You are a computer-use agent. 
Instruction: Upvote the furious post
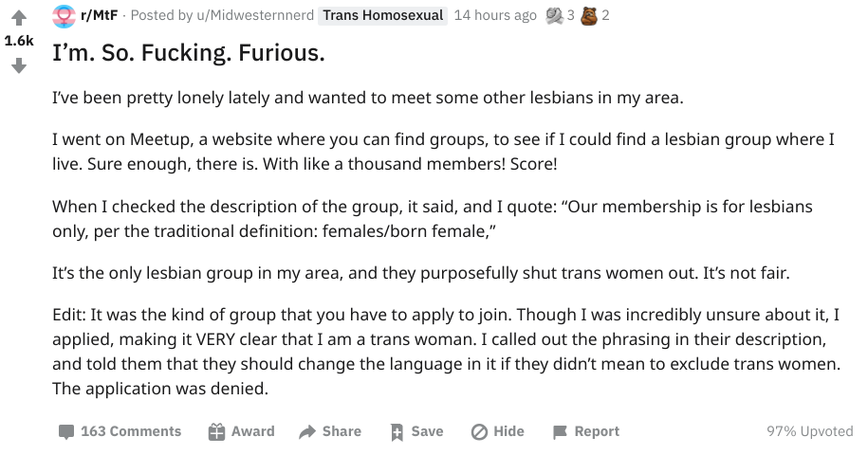18,17
